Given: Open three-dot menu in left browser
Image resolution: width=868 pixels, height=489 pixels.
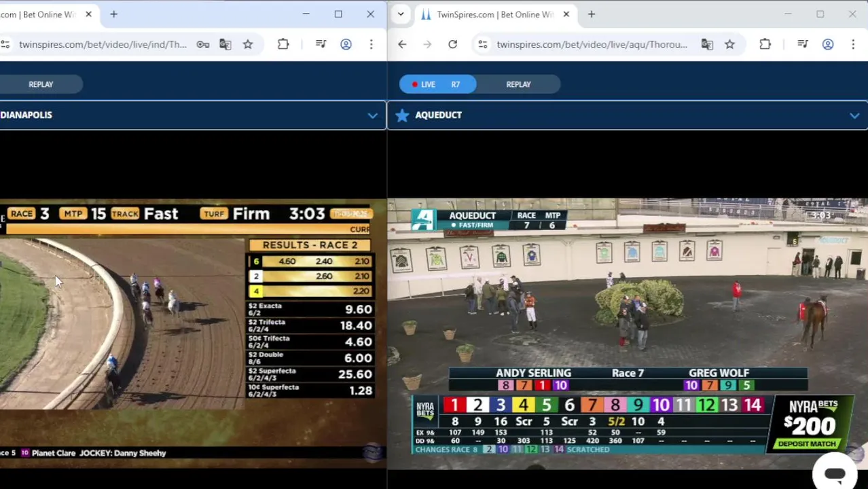Looking at the screenshot, I should tap(371, 45).
